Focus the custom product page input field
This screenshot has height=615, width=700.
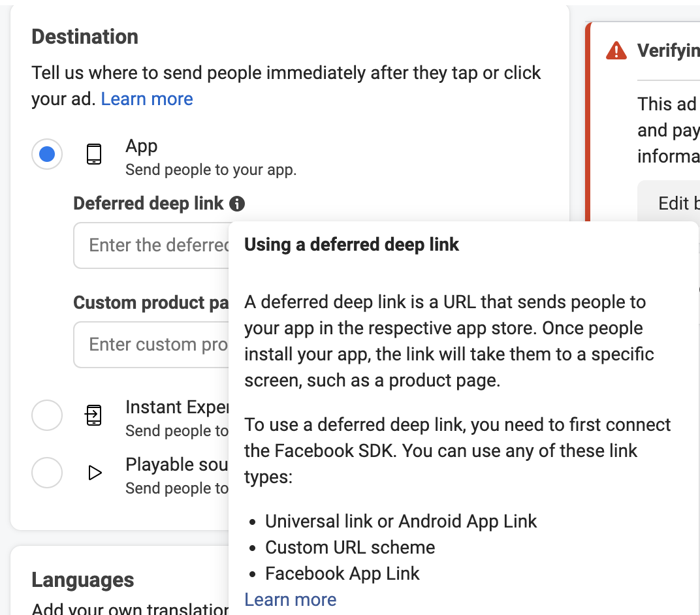pyautogui.click(x=151, y=345)
